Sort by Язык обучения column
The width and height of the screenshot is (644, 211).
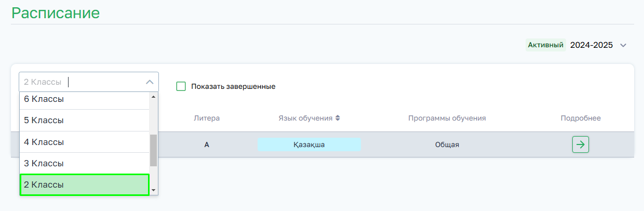point(309,118)
